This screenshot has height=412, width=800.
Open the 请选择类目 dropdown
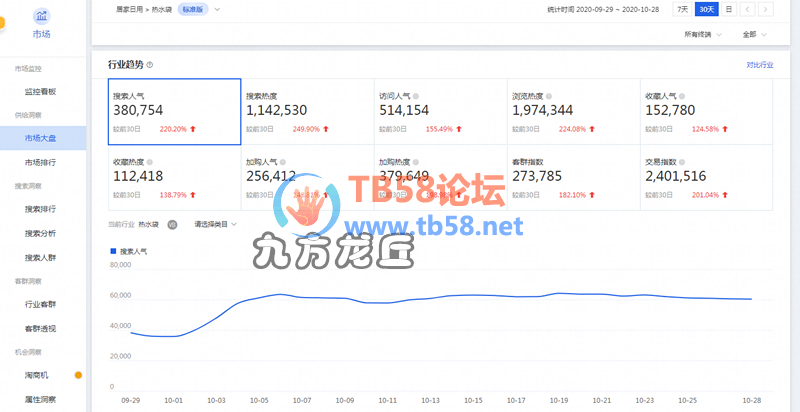[x=216, y=224]
